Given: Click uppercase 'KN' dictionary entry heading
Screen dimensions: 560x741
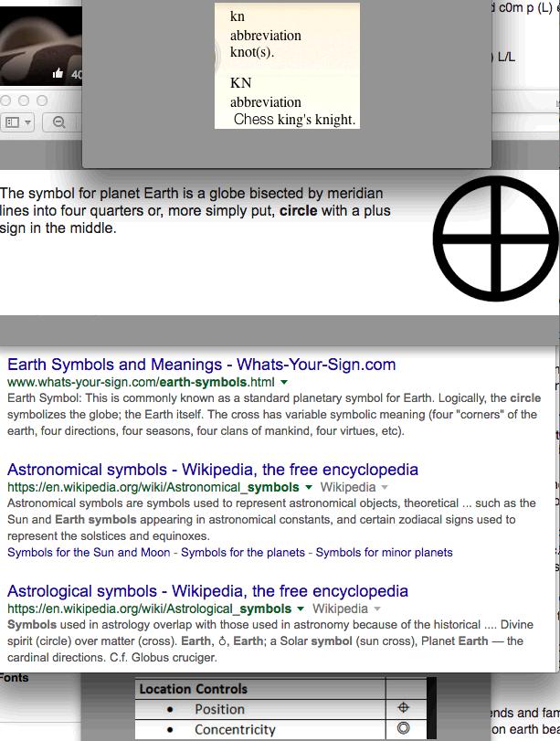Looking at the screenshot, I should click(x=240, y=83).
